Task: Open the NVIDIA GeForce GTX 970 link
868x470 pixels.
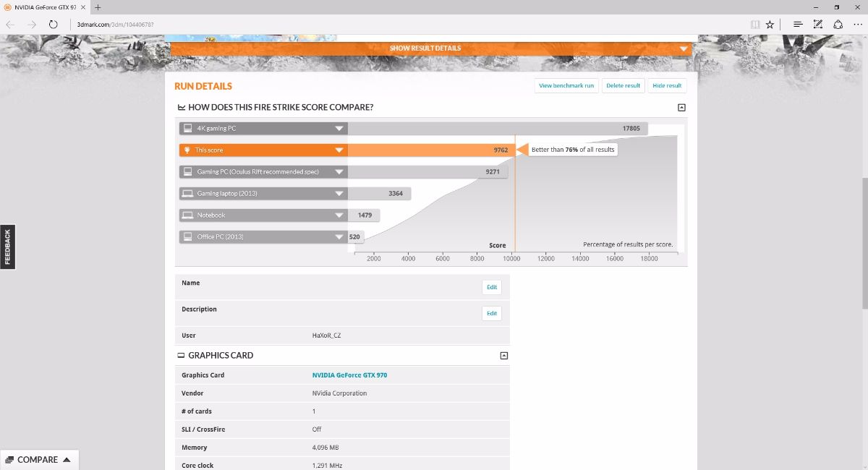Action: pyautogui.click(x=349, y=375)
